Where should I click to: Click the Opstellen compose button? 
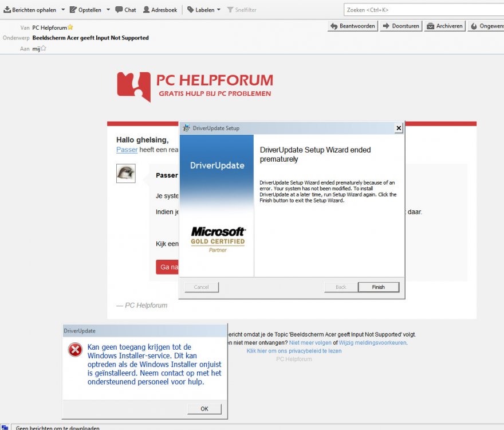click(x=85, y=10)
